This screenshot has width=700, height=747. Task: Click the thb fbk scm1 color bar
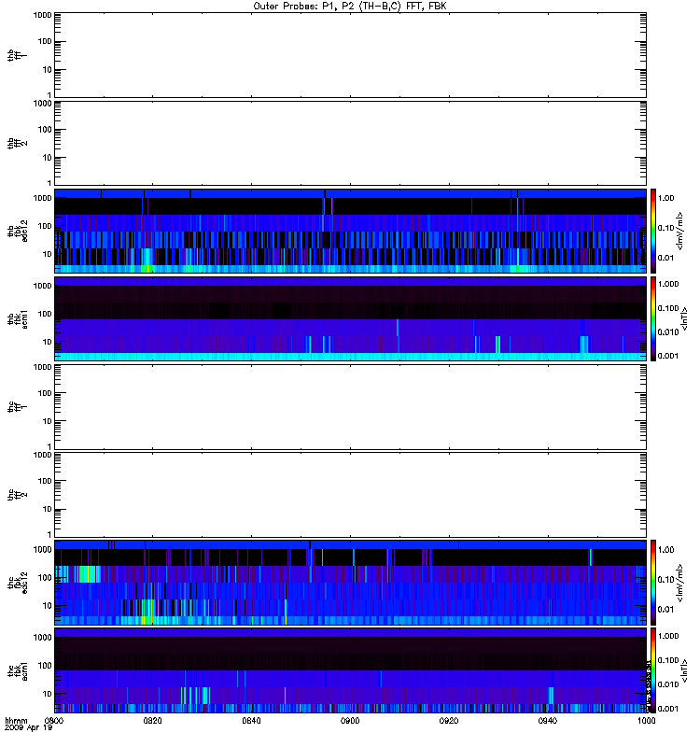click(653, 318)
